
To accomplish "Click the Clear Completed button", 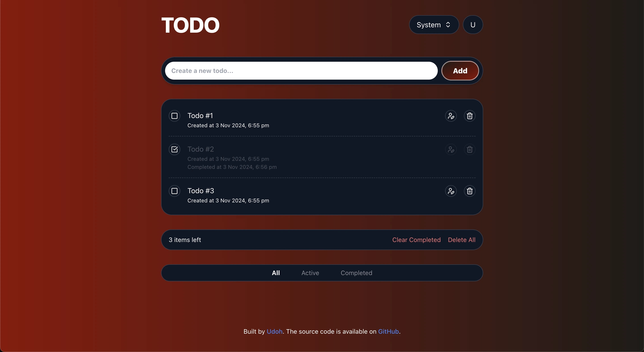I will pos(417,239).
